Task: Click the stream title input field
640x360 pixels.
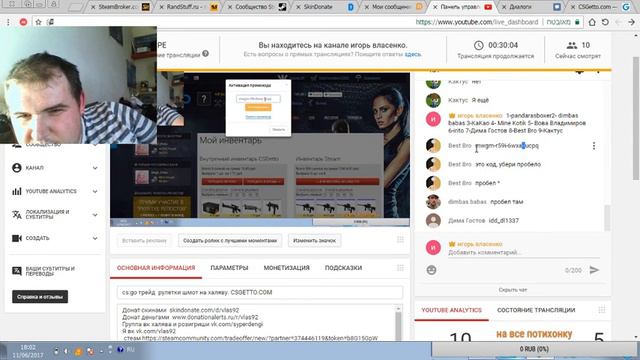Action: click(260, 292)
